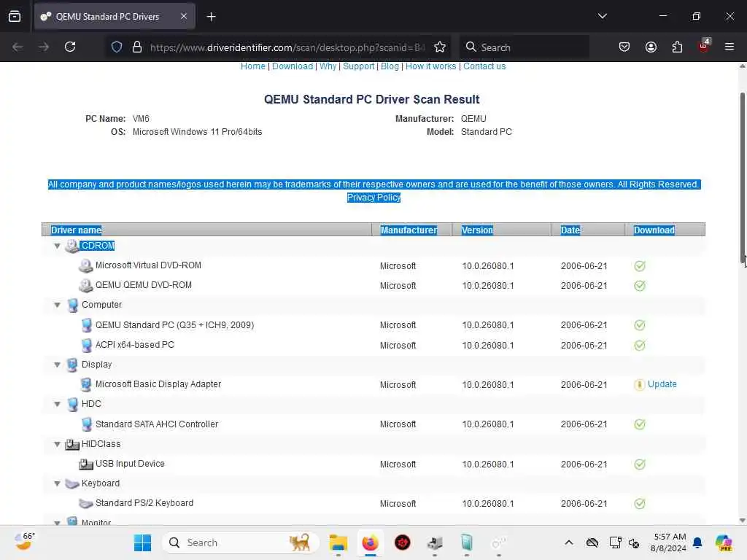Viewport: 747px width, 560px height.
Task: Click the green check for Microsoft Virtual DVD-ROM
Action: [640, 265]
